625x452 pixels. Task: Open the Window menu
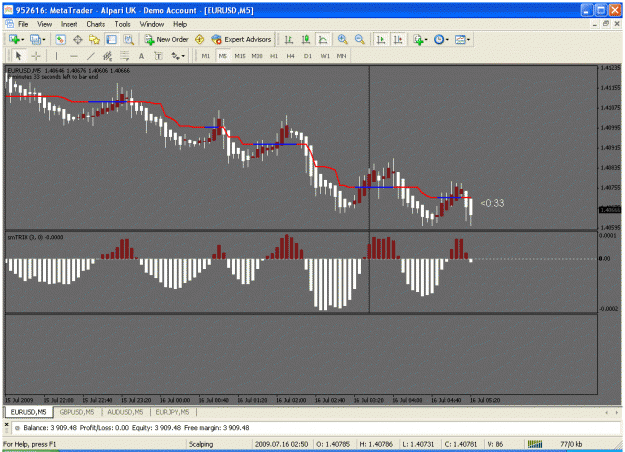click(x=152, y=24)
